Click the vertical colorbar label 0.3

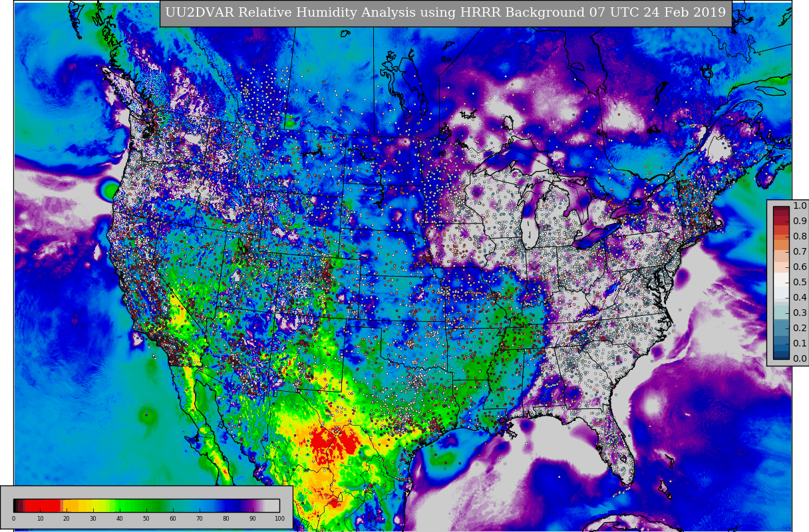(x=800, y=313)
